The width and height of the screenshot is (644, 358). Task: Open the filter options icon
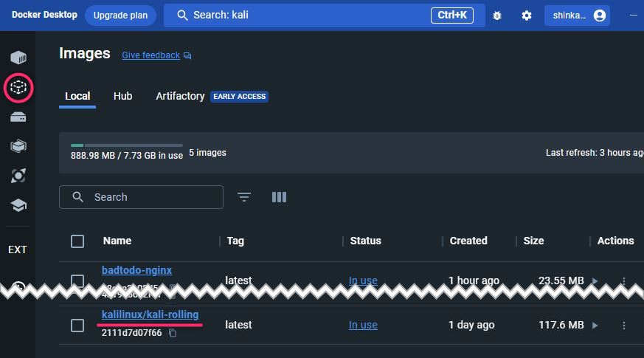[x=244, y=197]
